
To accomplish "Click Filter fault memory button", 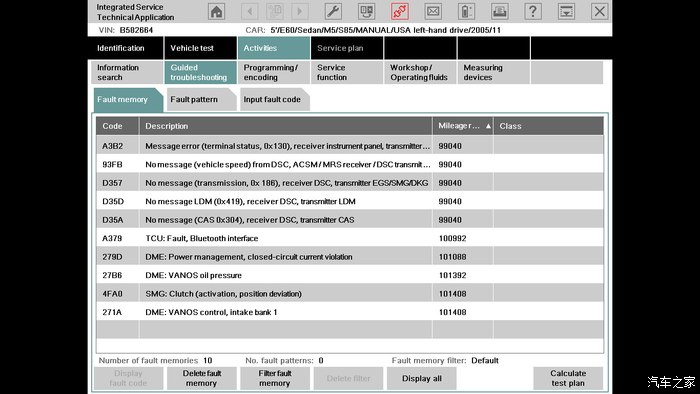I will tap(275, 378).
